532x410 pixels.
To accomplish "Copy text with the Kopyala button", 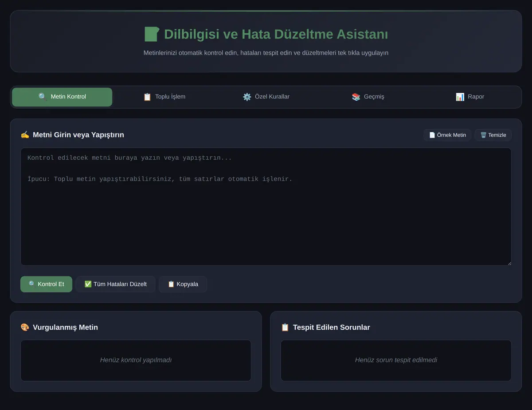I will [183, 284].
